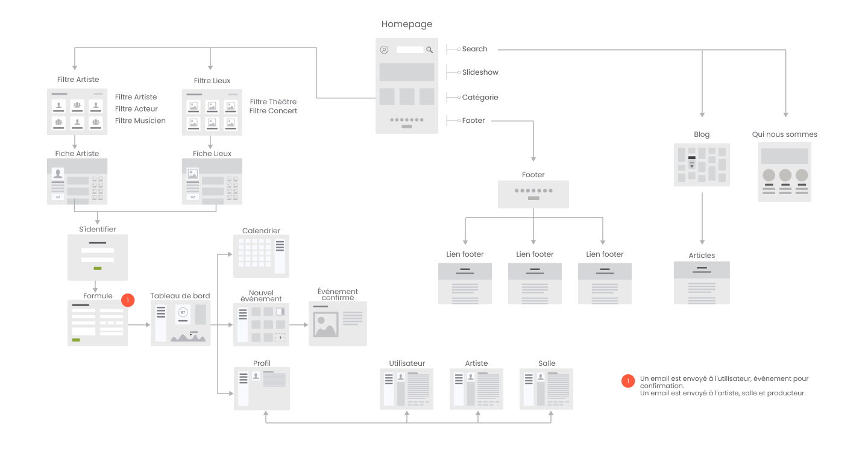Click the Filtre Théâtre text
This screenshot has height=452, width=868.
[273, 102]
